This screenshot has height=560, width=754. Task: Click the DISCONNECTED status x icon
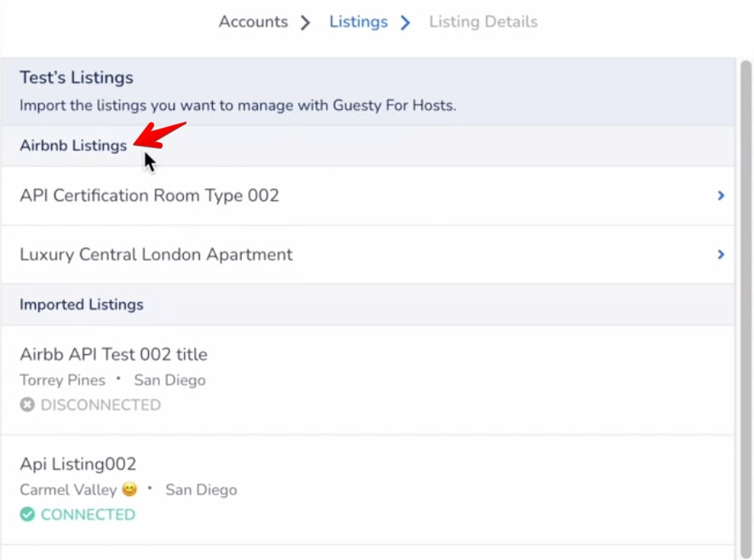pos(27,404)
